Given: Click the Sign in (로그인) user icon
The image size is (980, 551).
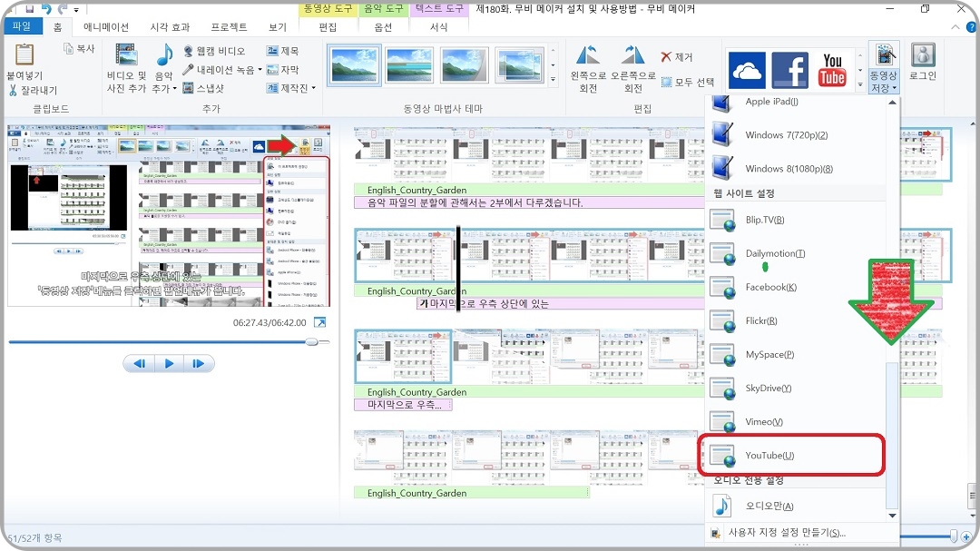Looking at the screenshot, I should [923, 55].
